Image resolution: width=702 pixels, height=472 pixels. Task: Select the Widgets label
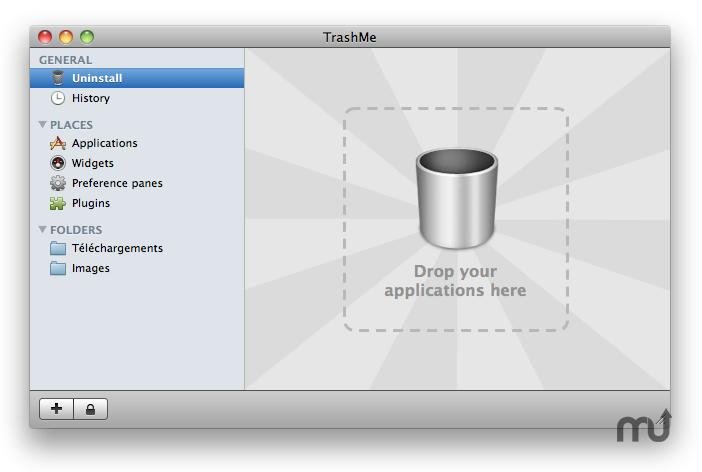coord(93,163)
